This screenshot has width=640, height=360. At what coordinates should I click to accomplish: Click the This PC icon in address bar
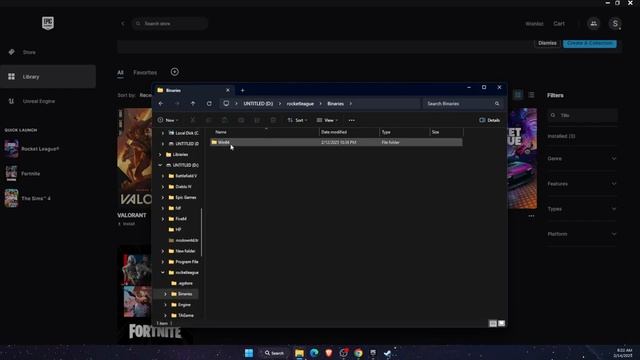226,104
